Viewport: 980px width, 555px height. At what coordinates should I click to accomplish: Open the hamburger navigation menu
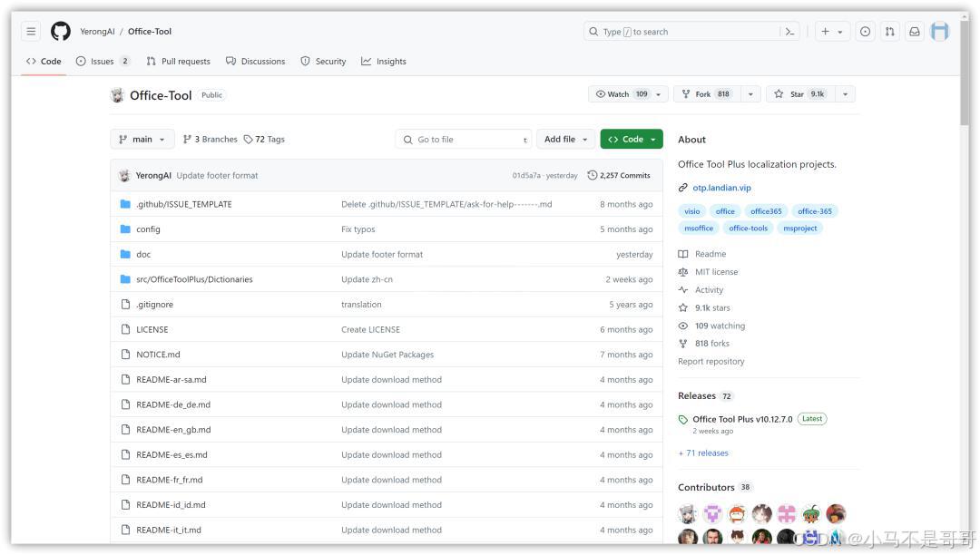[x=31, y=31]
